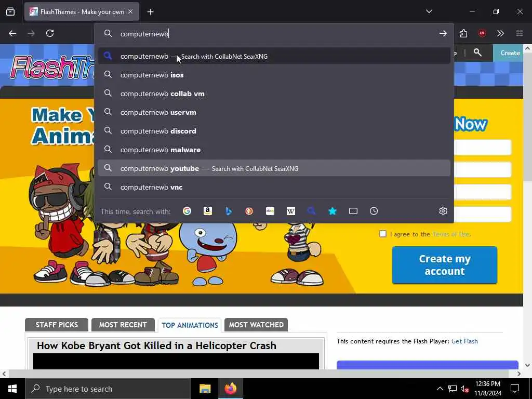Tick the 'I agree to the' checkbox
This screenshot has width=532, height=399.
383,234
